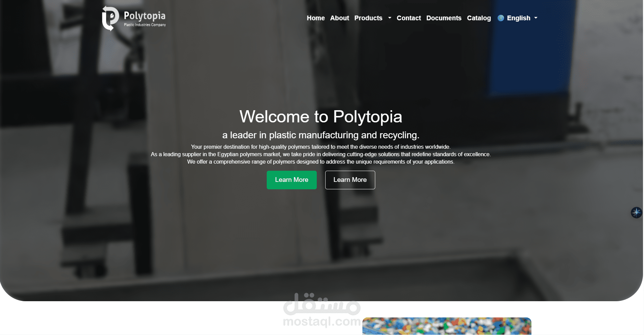The image size is (644, 335).
Task: Open the Catalog link
Action: coord(479,18)
